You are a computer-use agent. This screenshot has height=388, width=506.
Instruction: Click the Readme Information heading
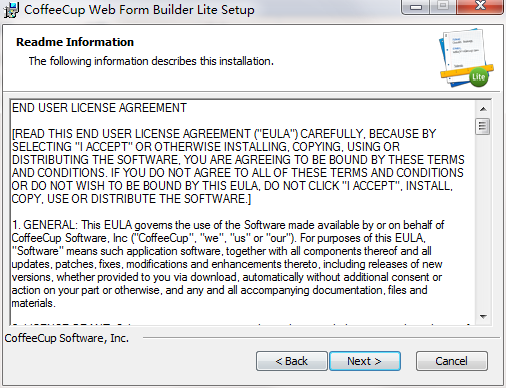pyautogui.click(x=75, y=42)
